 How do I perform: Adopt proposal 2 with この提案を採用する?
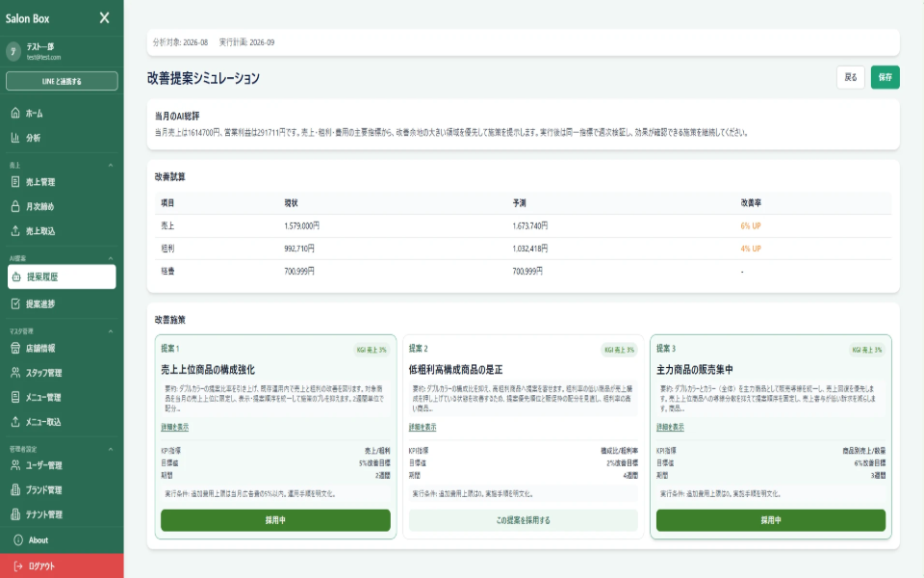coord(524,520)
